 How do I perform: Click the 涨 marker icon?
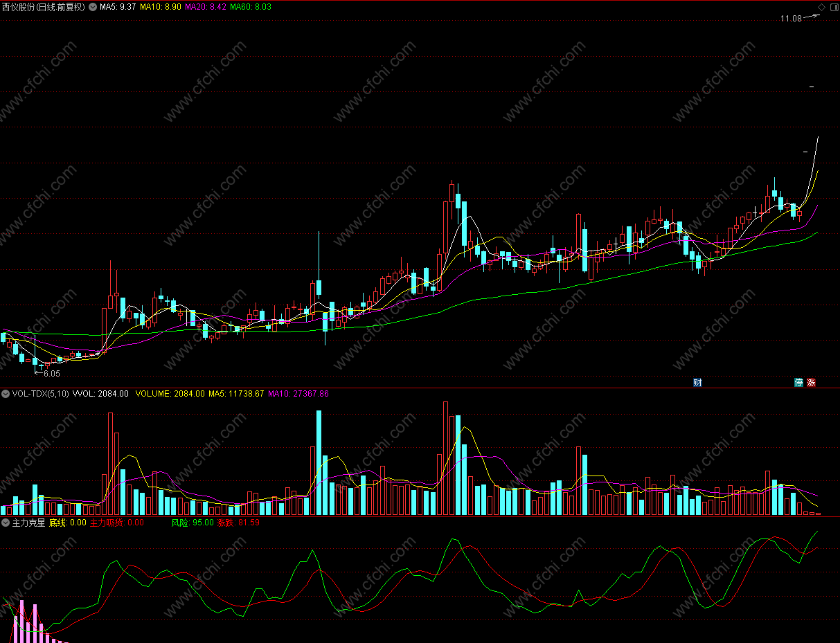811,382
